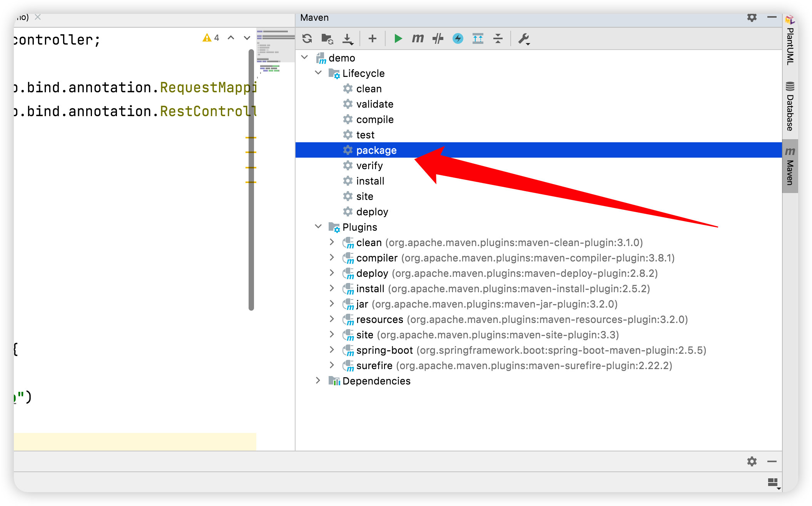This screenshot has width=812, height=506.
Task: Collapse the Plugins node
Action: coord(318,226)
